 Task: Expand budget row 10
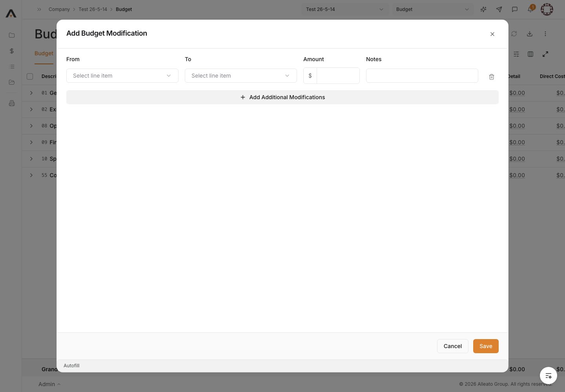31,159
